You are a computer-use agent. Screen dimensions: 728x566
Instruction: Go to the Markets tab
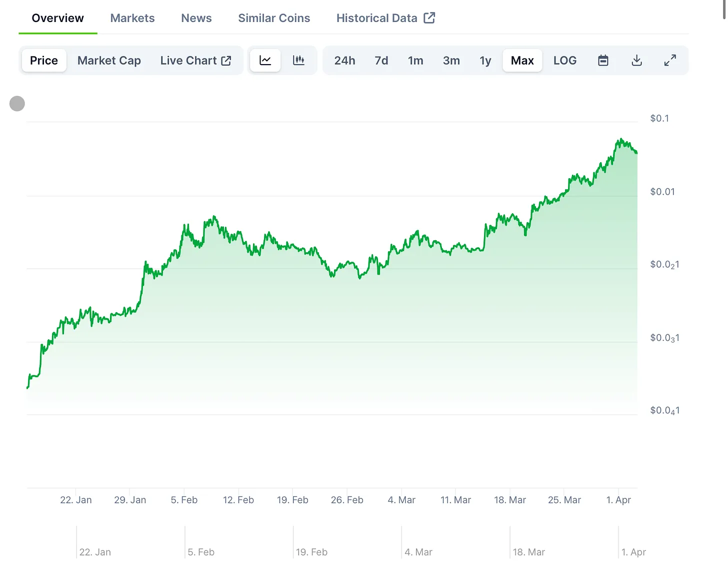pos(132,18)
